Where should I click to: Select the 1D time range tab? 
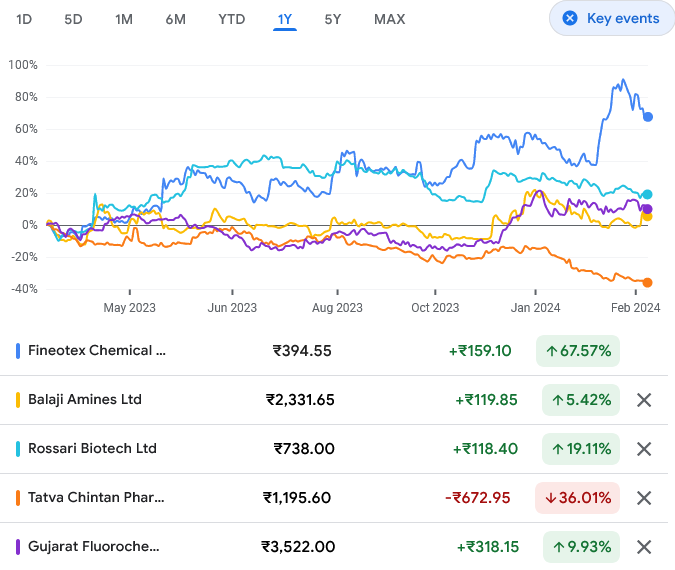tap(24, 19)
